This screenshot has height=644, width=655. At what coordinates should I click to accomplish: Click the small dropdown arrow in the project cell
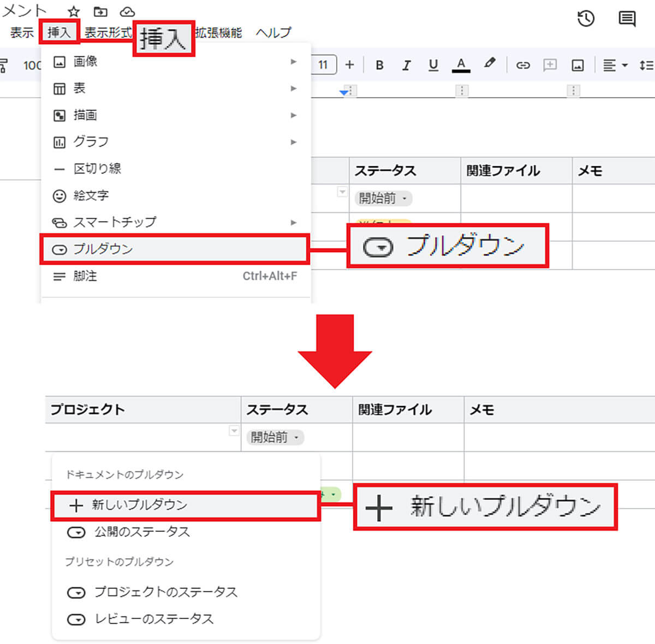point(234,431)
